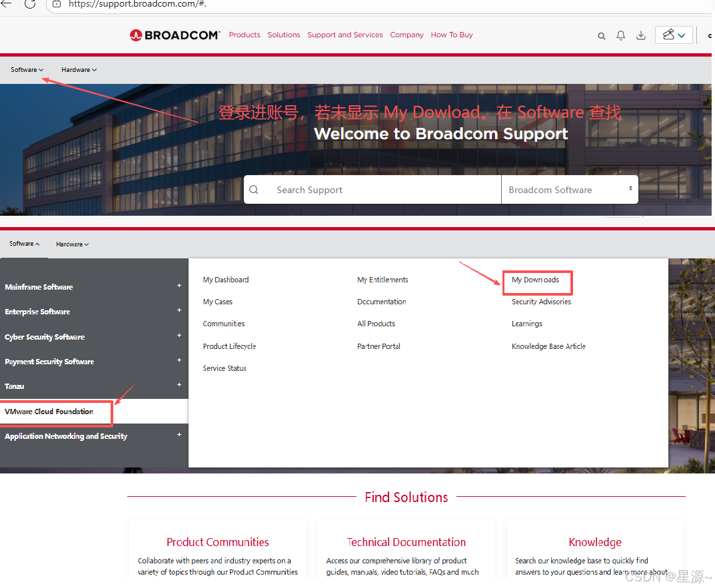Click the Broadcom logo
This screenshot has width=715, height=588.
click(x=175, y=35)
